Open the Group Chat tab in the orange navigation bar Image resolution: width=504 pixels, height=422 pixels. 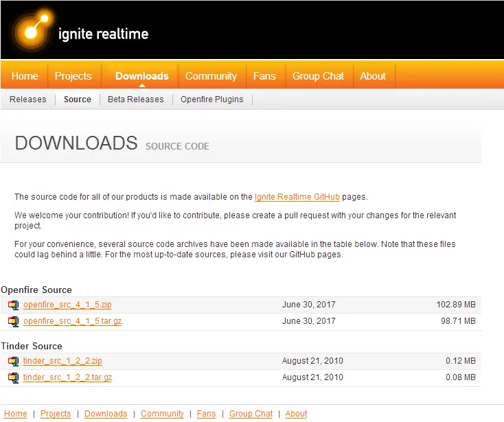pos(318,76)
